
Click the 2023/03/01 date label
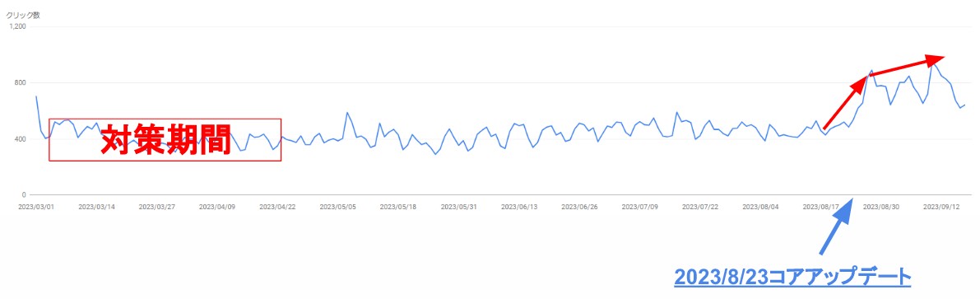click(x=36, y=207)
